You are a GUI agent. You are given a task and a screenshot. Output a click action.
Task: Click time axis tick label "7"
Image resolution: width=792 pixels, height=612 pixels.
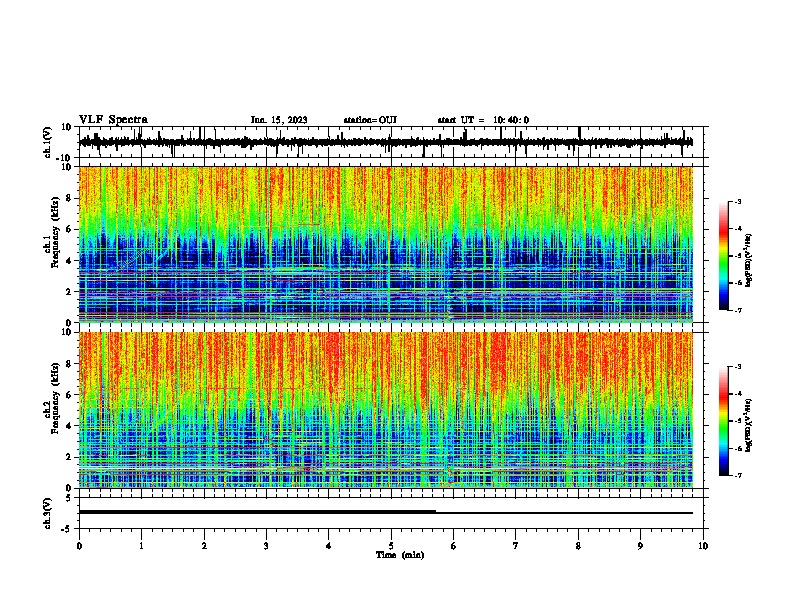coord(516,546)
